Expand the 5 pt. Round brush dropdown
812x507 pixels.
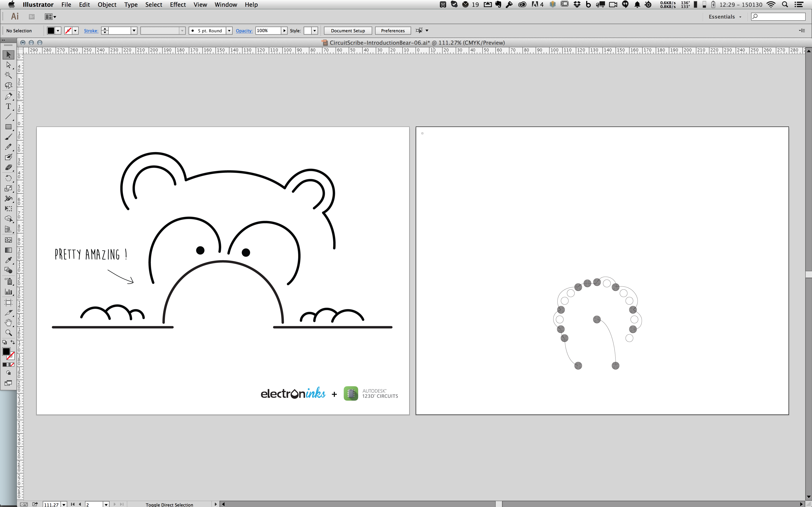[x=229, y=30]
